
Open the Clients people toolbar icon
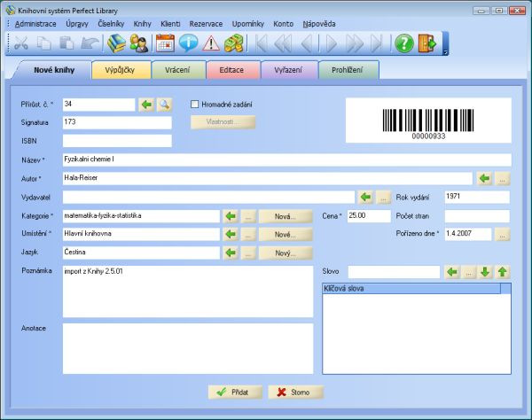point(139,43)
